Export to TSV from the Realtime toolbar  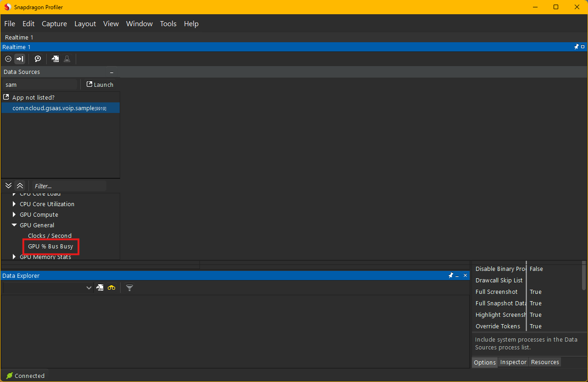55,59
